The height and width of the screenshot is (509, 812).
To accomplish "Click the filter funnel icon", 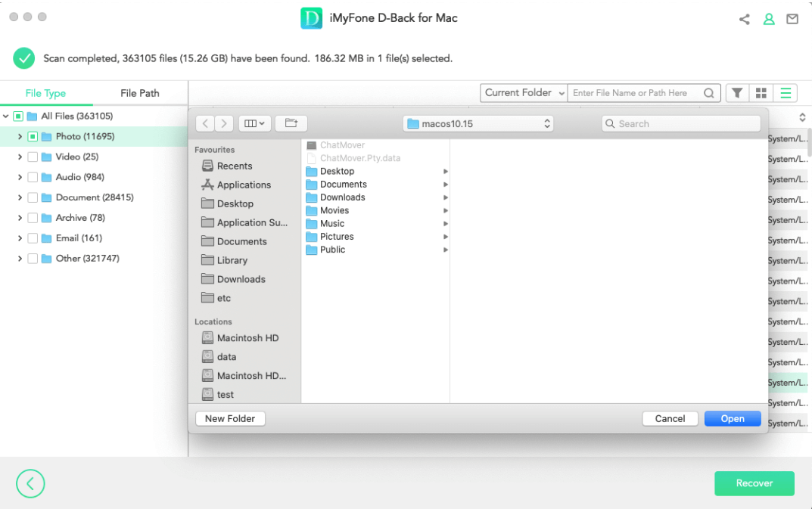I will pos(737,93).
